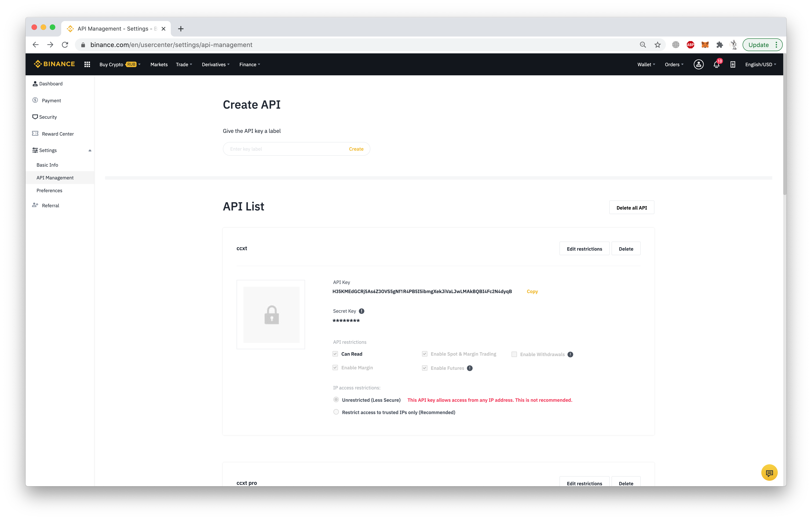The width and height of the screenshot is (812, 520).
Task: Delete the ccxt pro API key
Action: [625, 482]
